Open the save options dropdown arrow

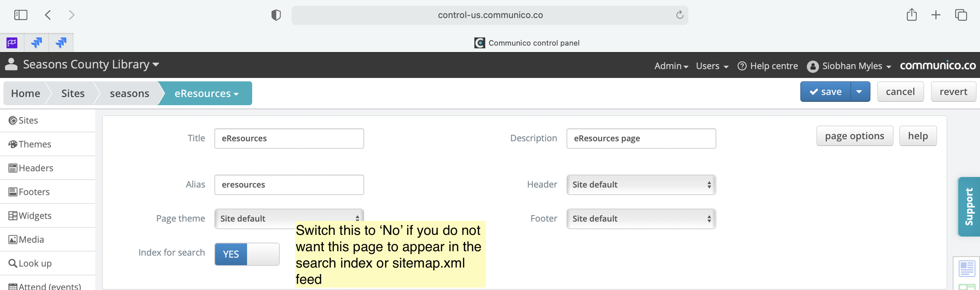pyautogui.click(x=860, y=92)
